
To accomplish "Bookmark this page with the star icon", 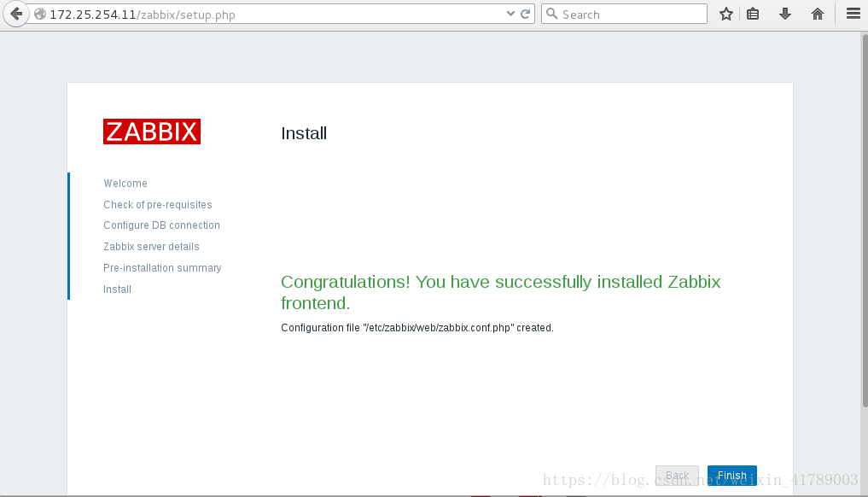I will tap(726, 14).
